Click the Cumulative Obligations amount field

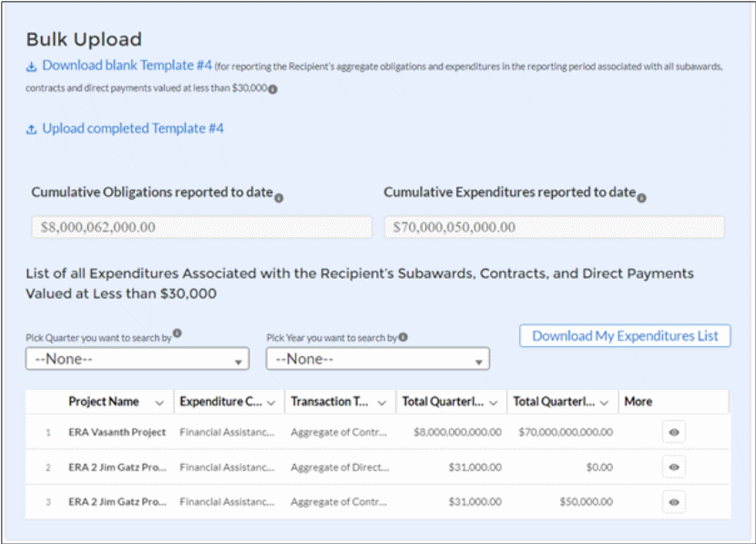point(201,227)
